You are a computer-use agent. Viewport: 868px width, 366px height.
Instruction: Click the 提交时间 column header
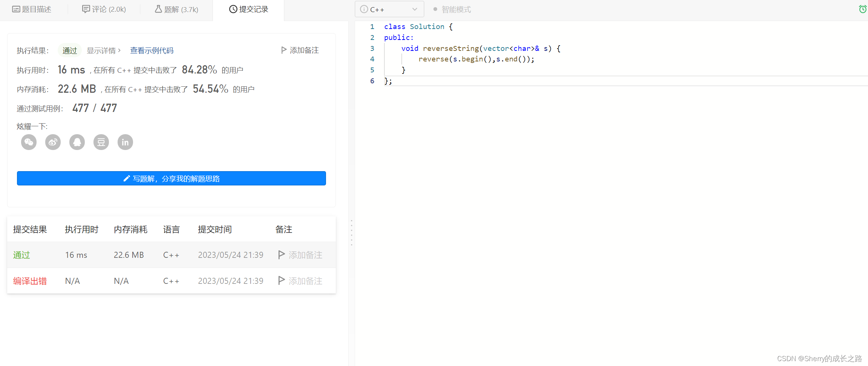click(215, 230)
